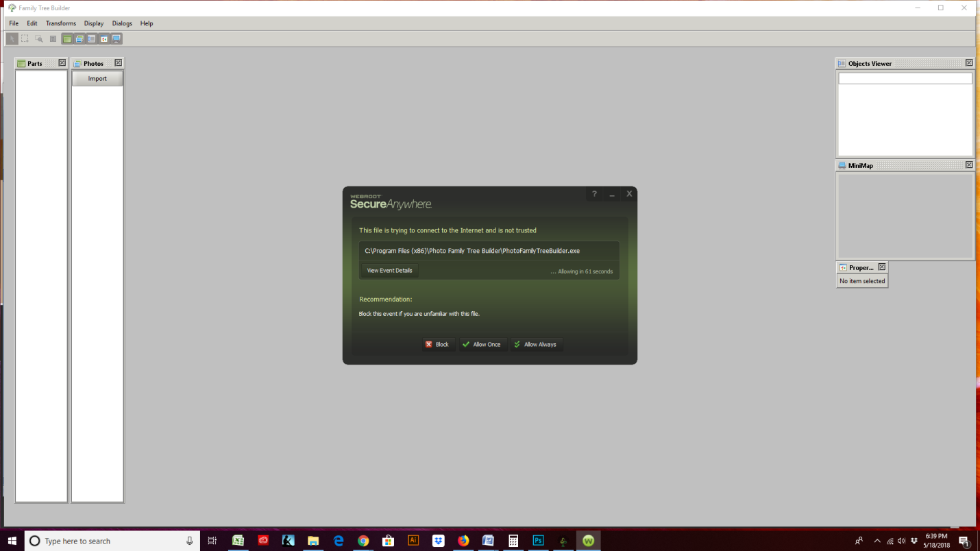Click Allow Once in Webroot dialog
The height and width of the screenshot is (551, 980).
(x=482, y=345)
